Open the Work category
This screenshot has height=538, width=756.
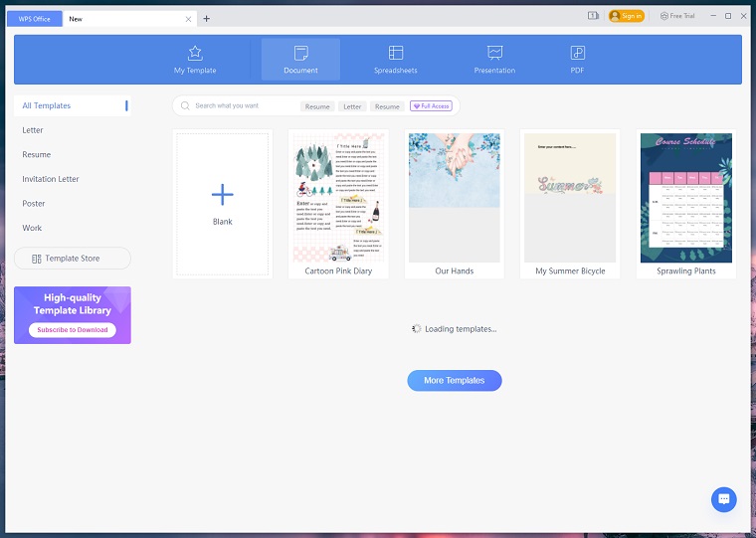(32, 228)
